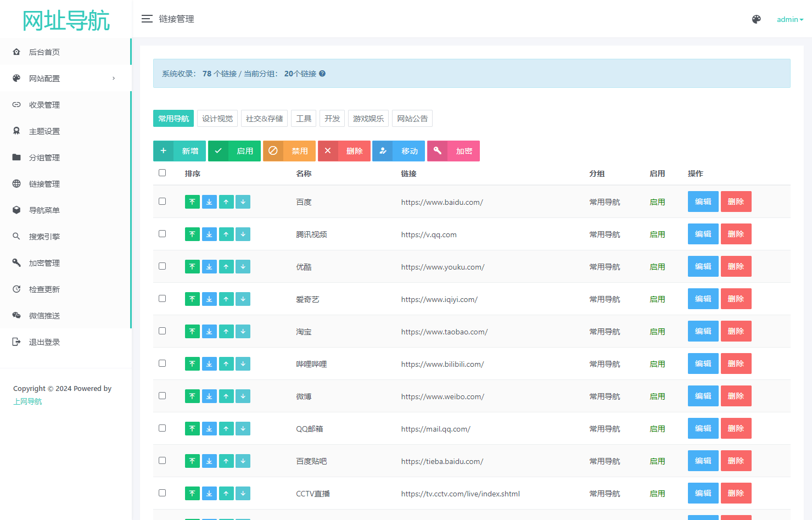Click the orange 禁用 disable button

(289, 151)
